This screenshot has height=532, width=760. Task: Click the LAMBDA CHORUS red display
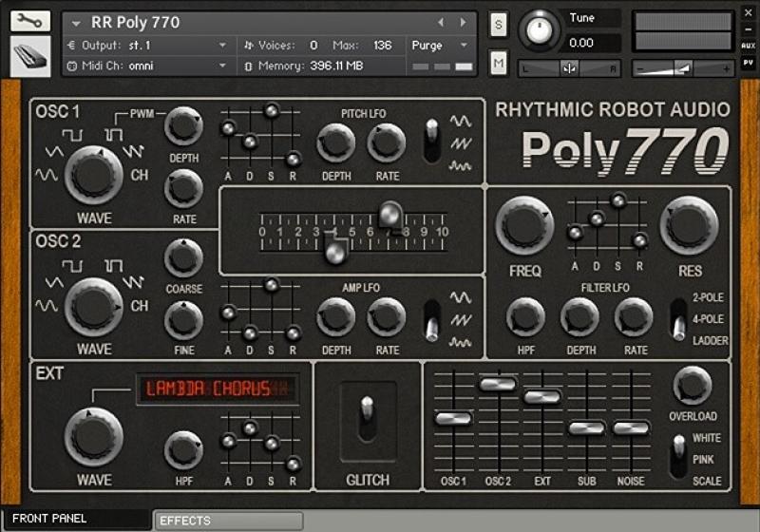(x=217, y=389)
